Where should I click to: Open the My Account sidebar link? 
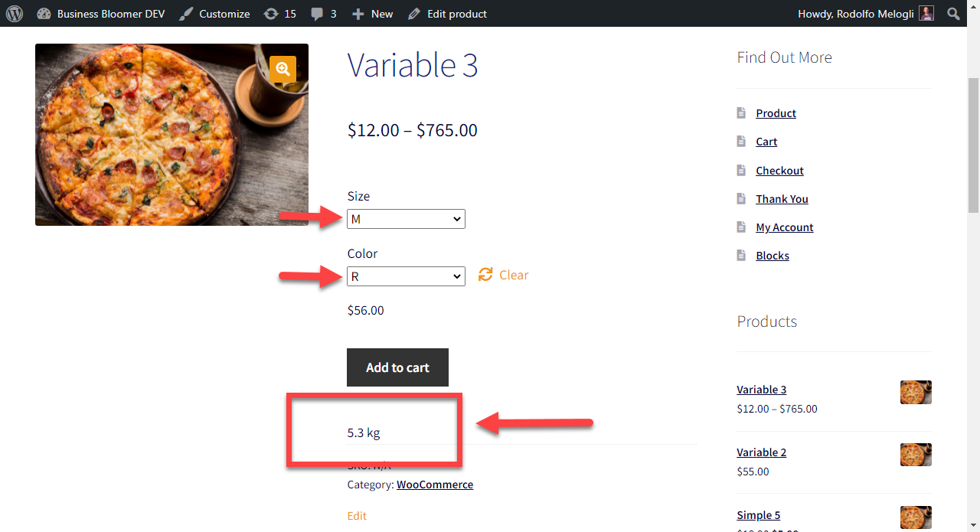point(784,227)
